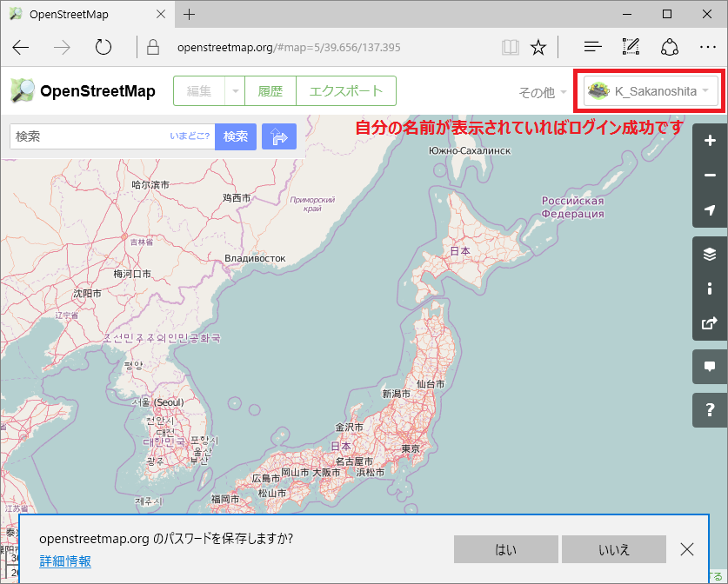
Task: Click the 서울 (Seoul) map label
Action: coord(157,402)
